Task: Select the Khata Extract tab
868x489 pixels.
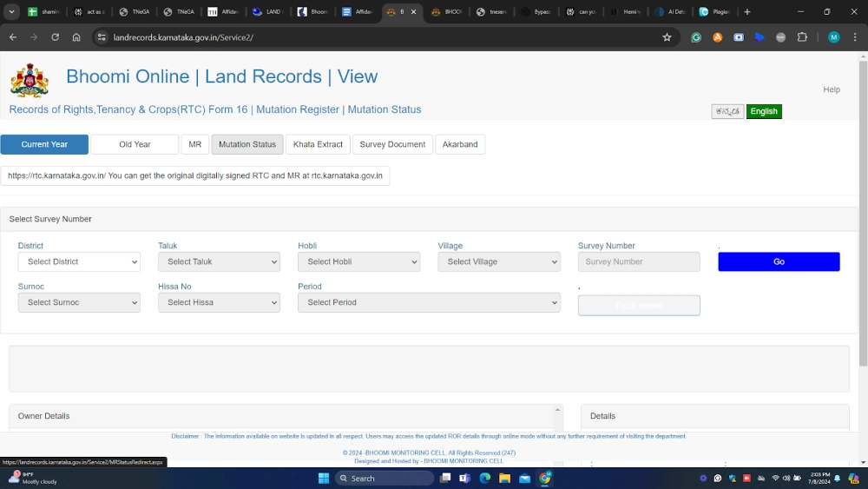Action: pos(318,144)
